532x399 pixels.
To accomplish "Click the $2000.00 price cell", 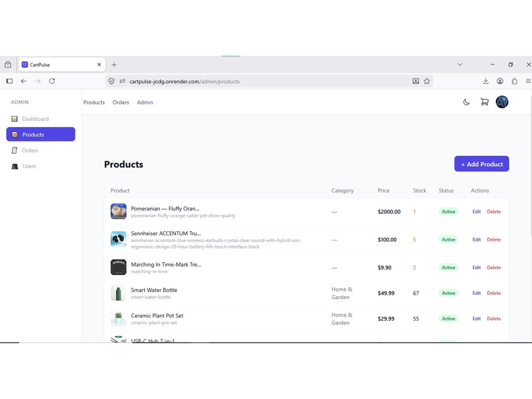I will (389, 212).
